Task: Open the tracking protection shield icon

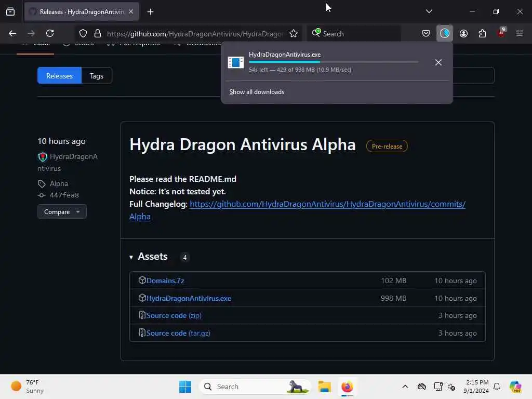Action: click(83, 34)
